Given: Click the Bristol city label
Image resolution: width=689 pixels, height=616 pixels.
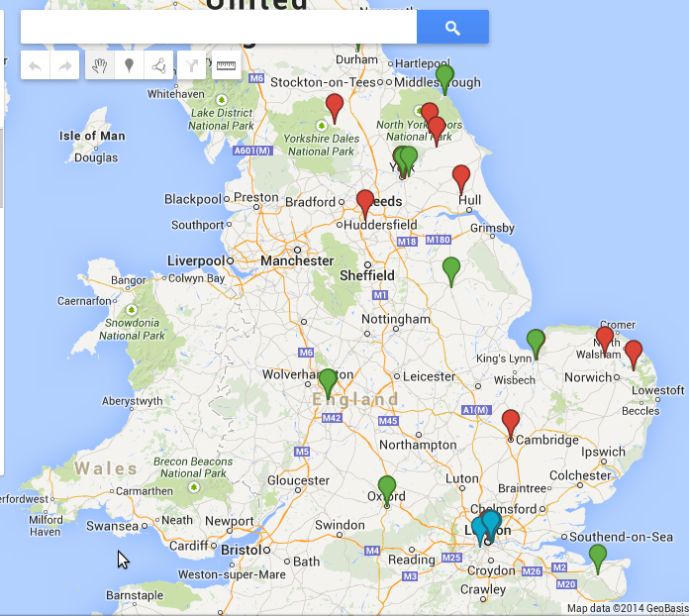Looking at the screenshot, I should pos(242,550).
